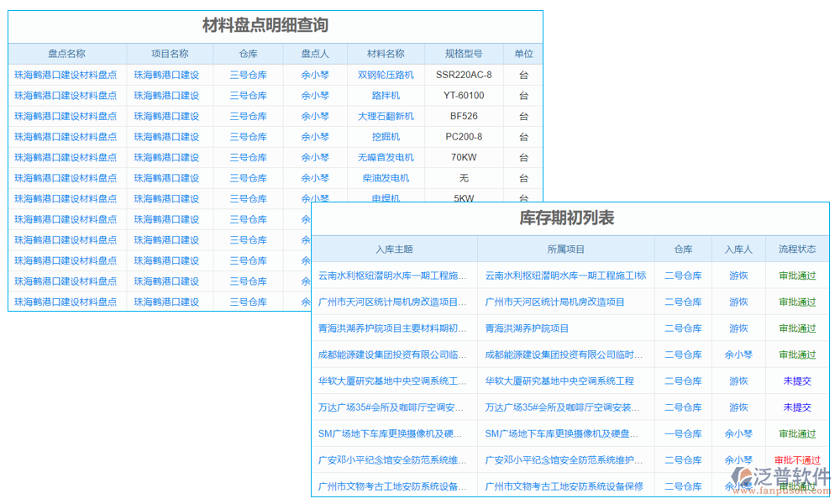Open the 双钢轮压路机 material record
Screen dimensions: 840x504
tap(386, 74)
